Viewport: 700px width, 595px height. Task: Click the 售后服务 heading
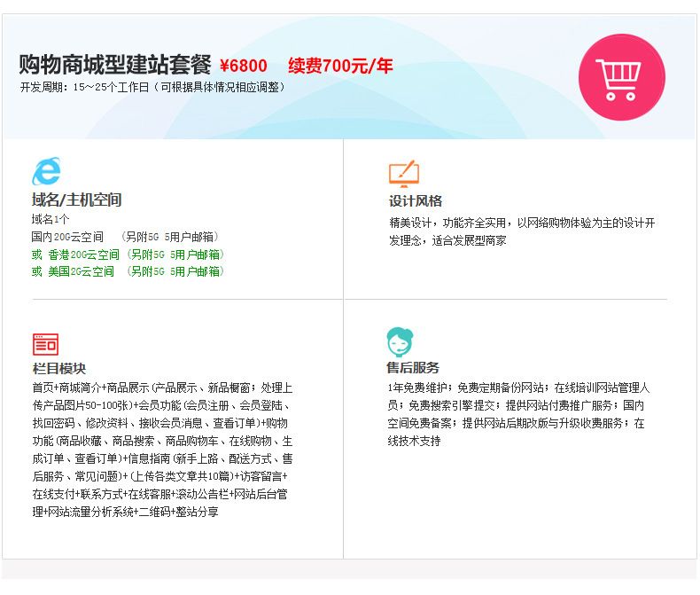coord(413,367)
